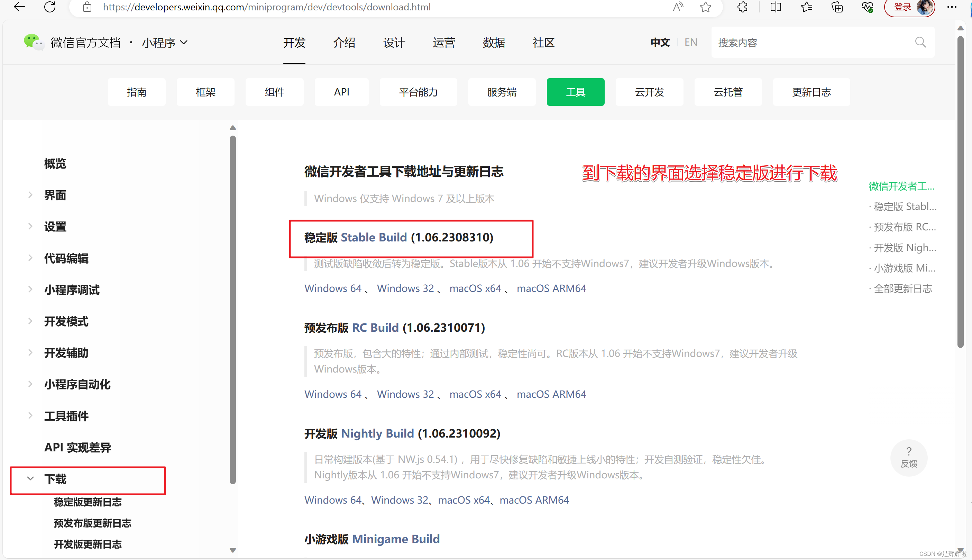Open the 更新日志 sub-navigation button
The image size is (972, 560).
(x=811, y=92)
